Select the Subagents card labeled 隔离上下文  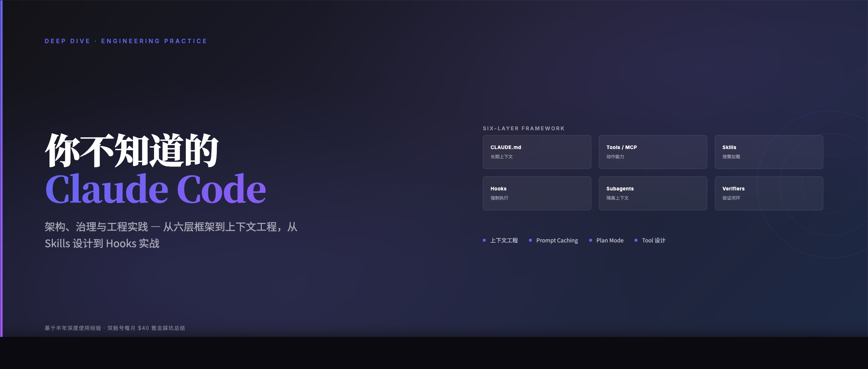(653, 193)
